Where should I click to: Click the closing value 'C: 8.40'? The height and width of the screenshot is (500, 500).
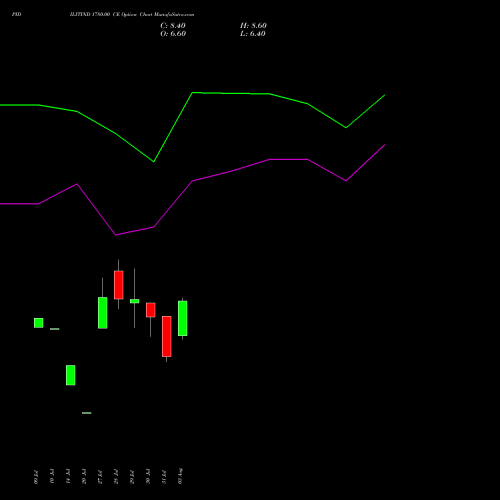coord(173,26)
